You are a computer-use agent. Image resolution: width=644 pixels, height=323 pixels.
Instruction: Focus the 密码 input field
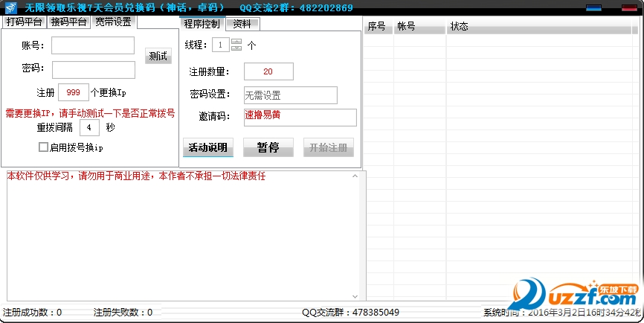tap(93, 70)
